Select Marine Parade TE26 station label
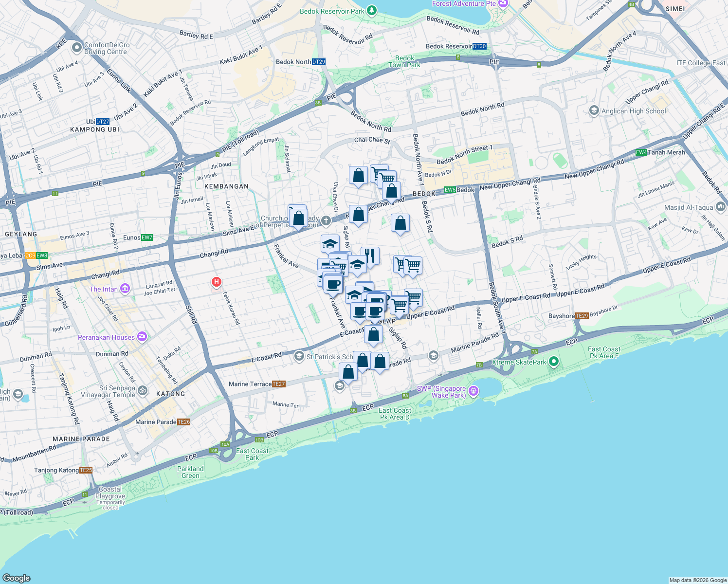The width and height of the screenshot is (728, 584). [x=163, y=422]
